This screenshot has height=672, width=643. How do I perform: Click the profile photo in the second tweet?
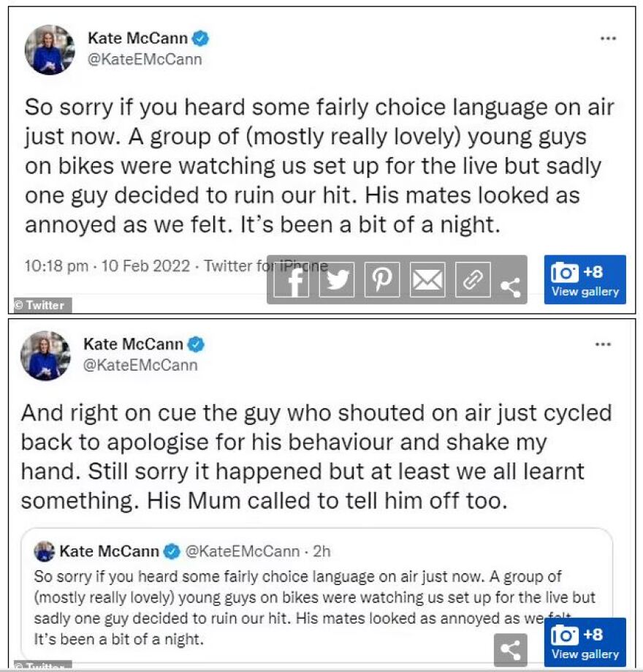coord(45,355)
